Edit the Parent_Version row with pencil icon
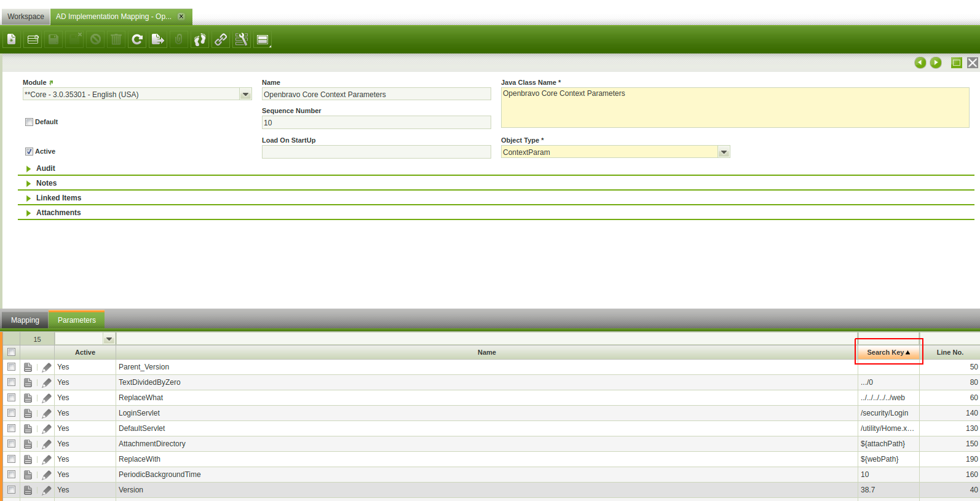 point(47,367)
